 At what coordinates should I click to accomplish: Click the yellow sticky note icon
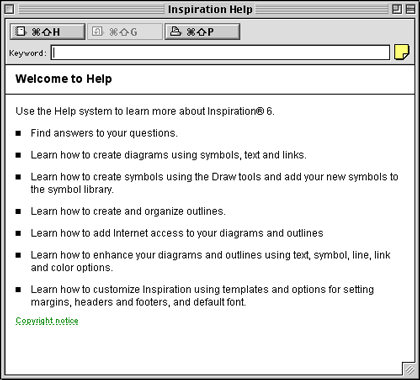click(x=402, y=52)
